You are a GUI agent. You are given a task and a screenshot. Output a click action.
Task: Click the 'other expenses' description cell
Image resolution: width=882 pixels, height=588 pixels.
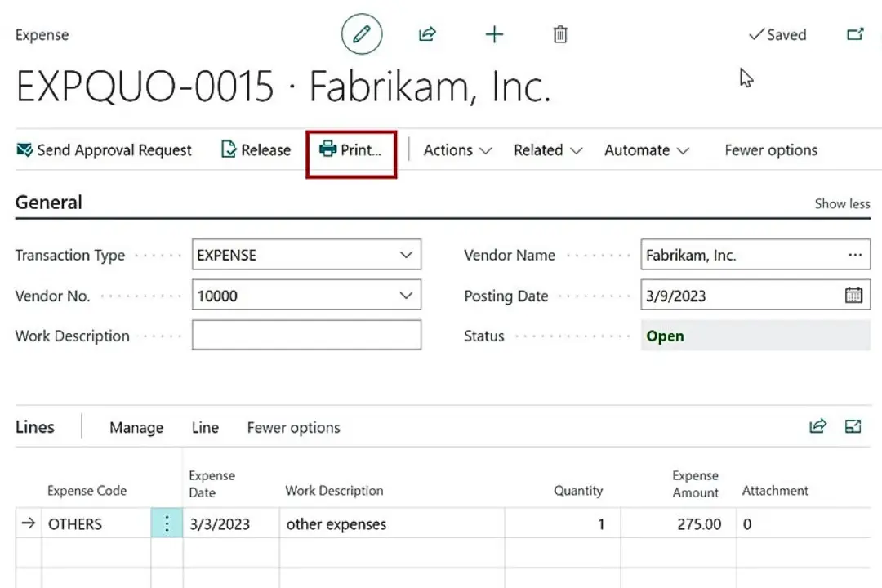(x=392, y=523)
